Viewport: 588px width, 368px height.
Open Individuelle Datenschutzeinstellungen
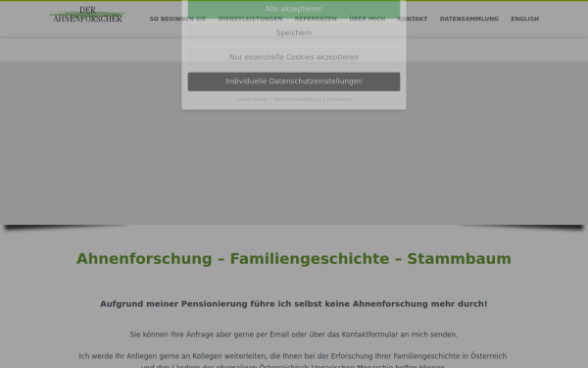[x=294, y=81]
